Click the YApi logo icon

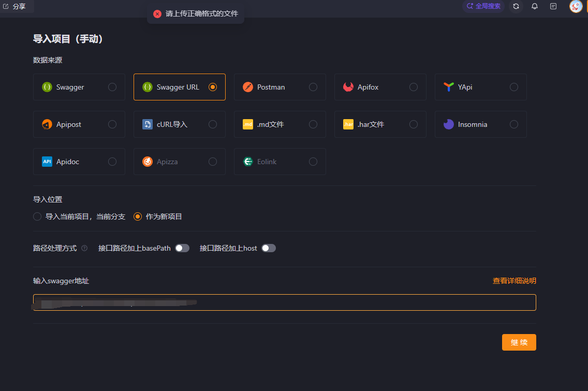(x=449, y=87)
